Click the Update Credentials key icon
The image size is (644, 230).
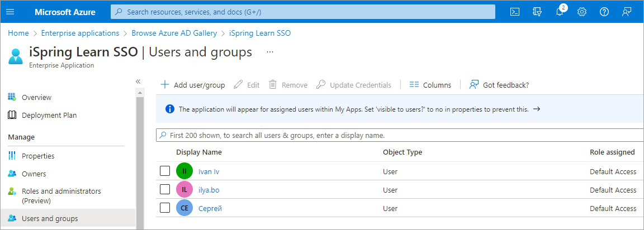click(x=321, y=85)
